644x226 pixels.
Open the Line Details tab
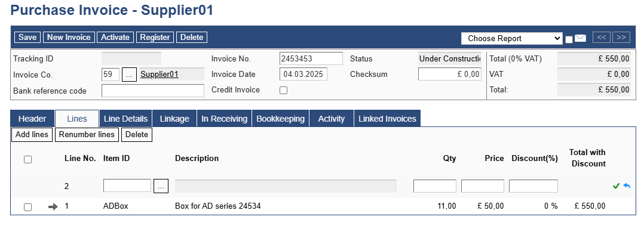[125, 119]
